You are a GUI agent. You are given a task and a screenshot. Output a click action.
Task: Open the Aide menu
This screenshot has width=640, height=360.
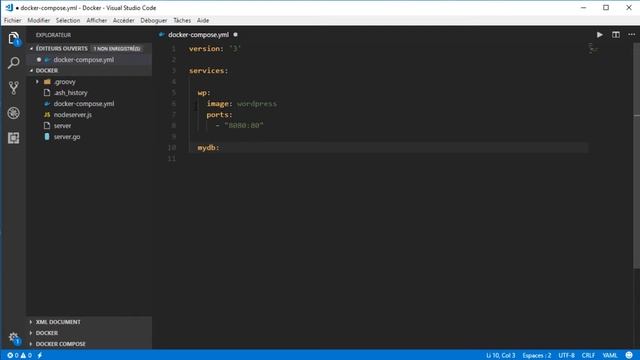[203, 20]
